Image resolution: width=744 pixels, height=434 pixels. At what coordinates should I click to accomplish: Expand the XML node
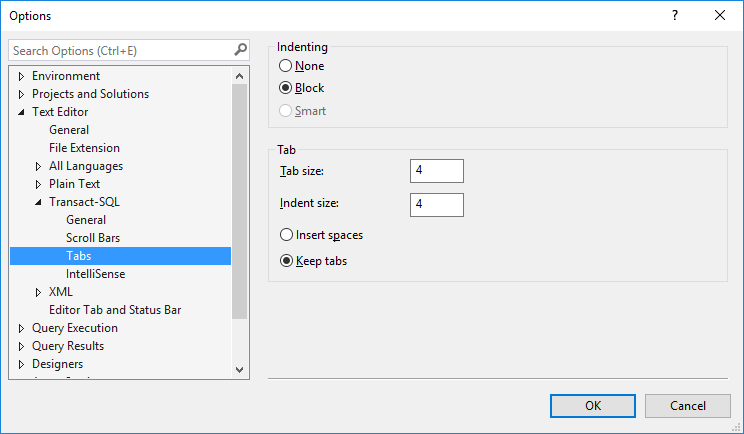pos(38,292)
